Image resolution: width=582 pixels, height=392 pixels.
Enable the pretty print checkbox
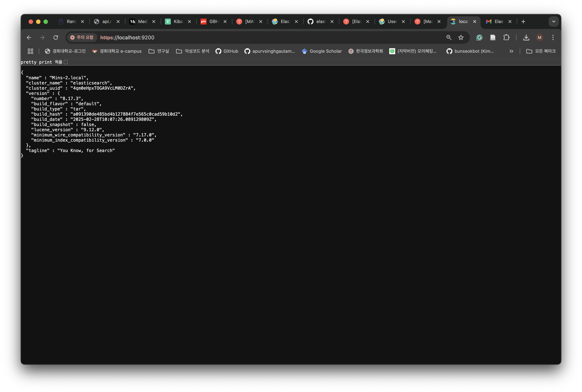point(66,62)
